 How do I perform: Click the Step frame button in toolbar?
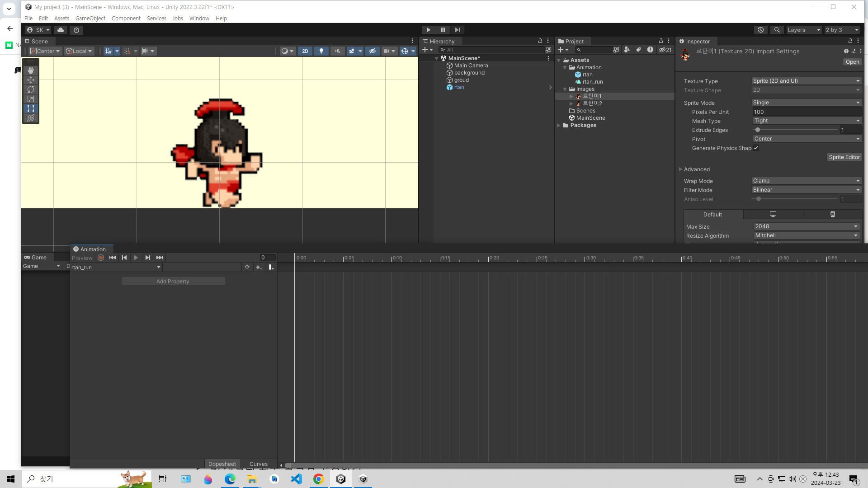458,30
